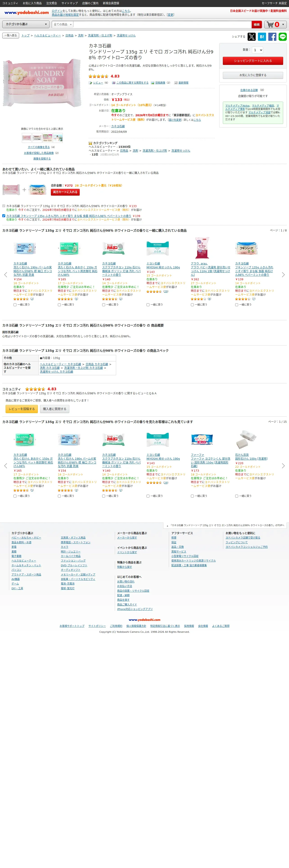Click the icon beside この商品に関する質問をする
Image resolution: width=289 pixels, height=868 pixels.
114,83
